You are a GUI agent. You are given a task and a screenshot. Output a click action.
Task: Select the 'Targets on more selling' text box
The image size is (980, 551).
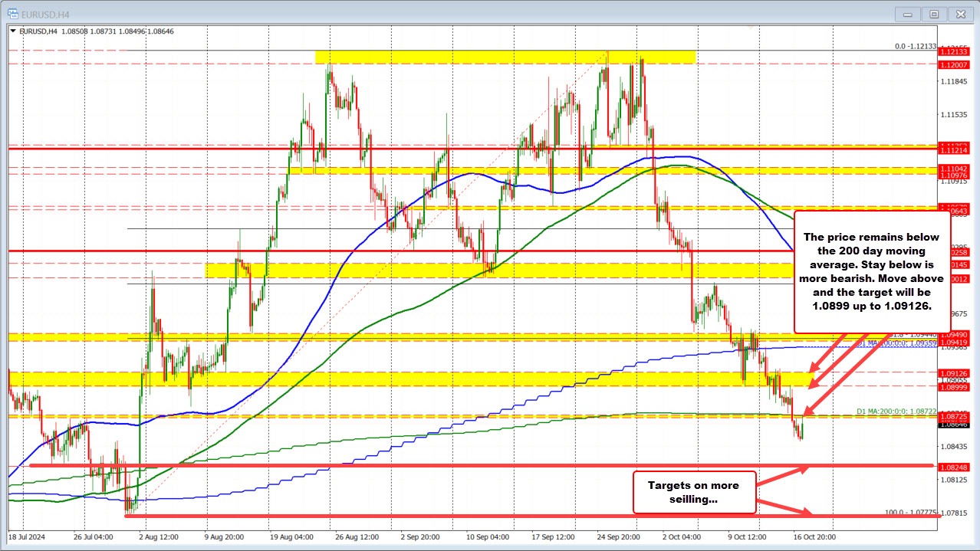(x=694, y=492)
